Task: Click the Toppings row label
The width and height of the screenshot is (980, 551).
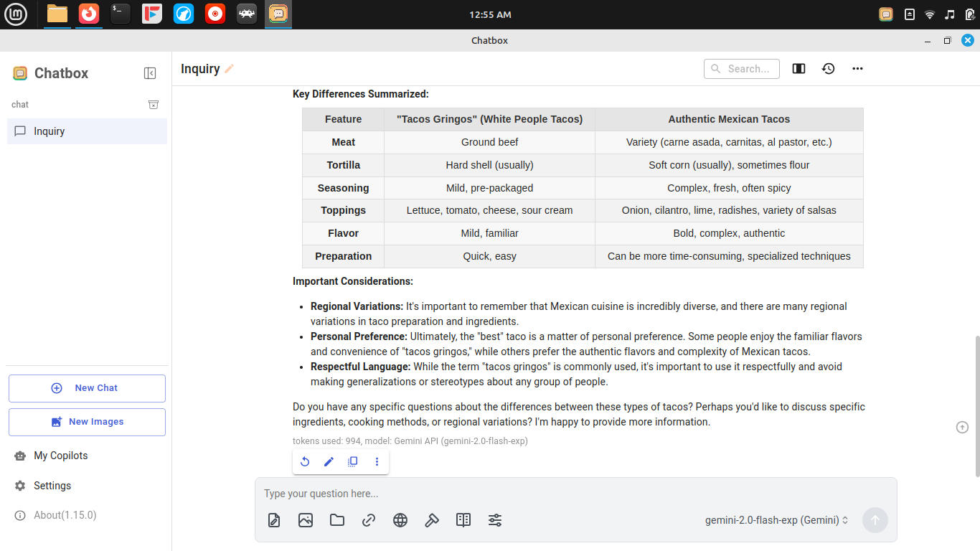Action: (x=343, y=210)
